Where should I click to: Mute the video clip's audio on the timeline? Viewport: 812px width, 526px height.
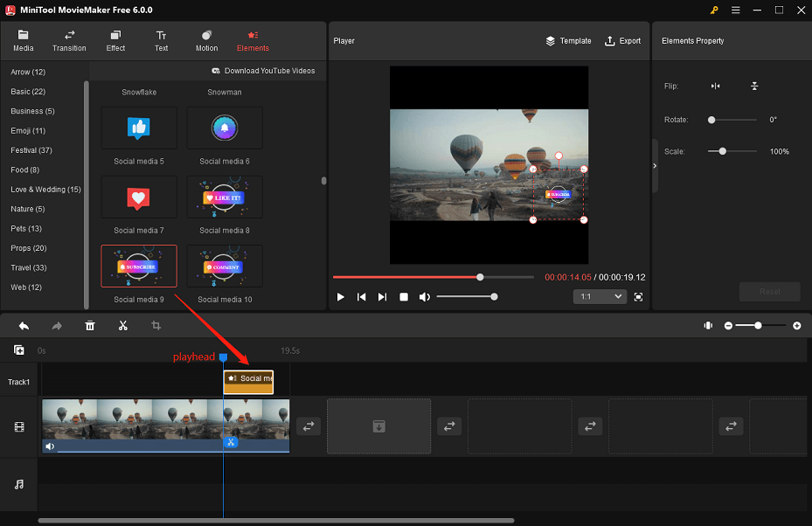[x=50, y=446]
